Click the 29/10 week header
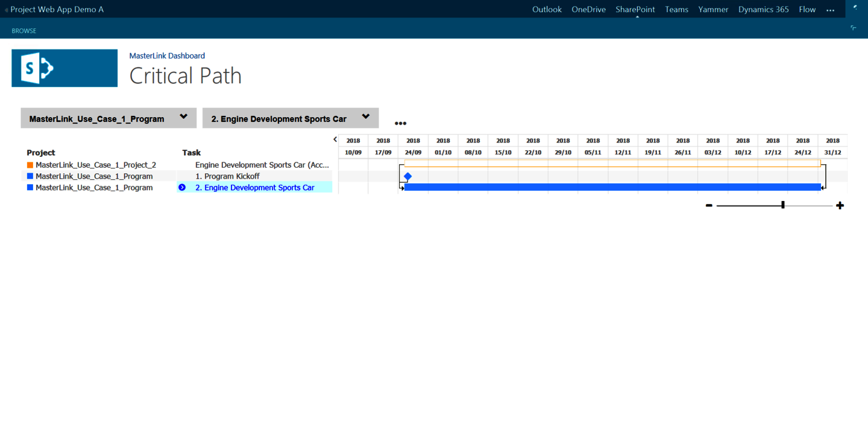The image size is (868, 423). 563,153
